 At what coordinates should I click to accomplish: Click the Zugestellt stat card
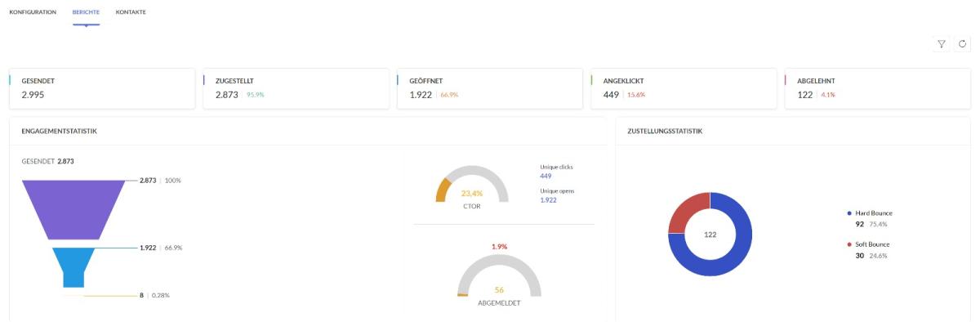pyautogui.click(x=296, y=88)
